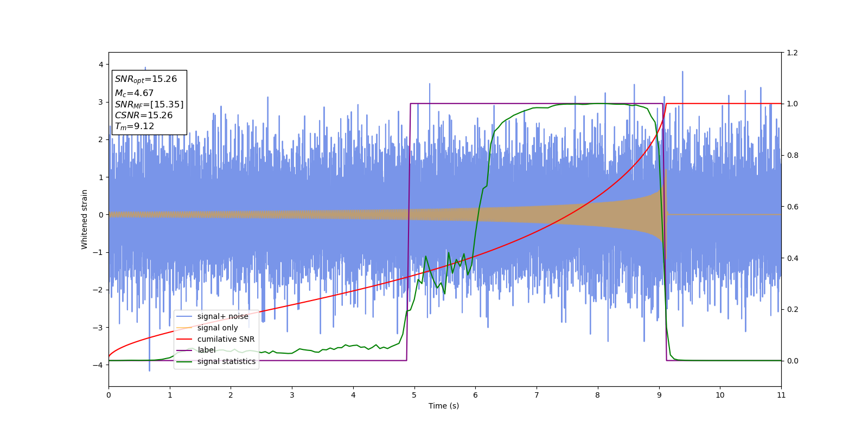
Task: Click tick label 11 on the Time axis
Action: coord(781,395)
